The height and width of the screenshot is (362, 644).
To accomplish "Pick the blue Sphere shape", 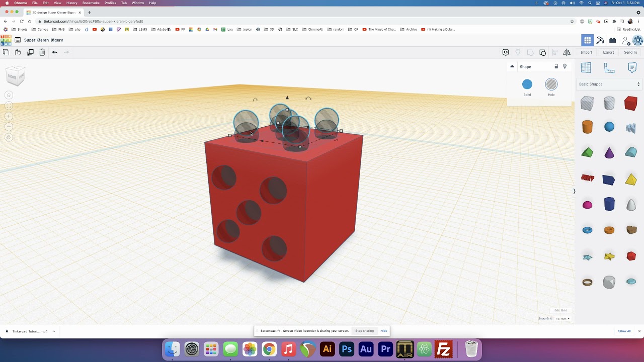I will coord(609,127).
